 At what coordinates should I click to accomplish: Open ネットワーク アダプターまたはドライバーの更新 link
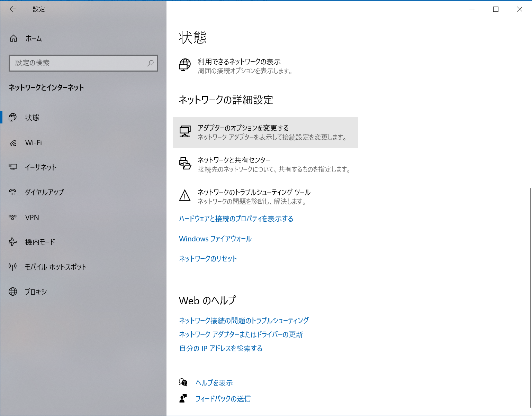[x=241, y=334]
